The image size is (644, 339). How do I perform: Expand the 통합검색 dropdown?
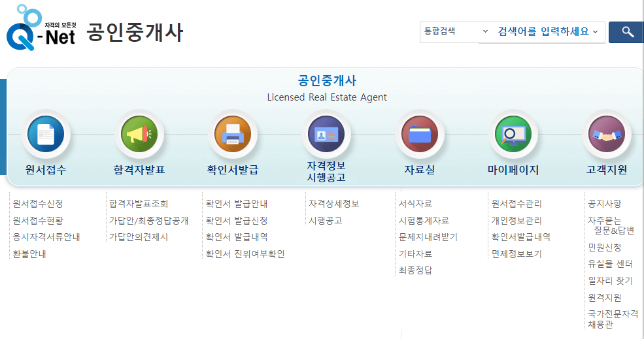(455, 31)
